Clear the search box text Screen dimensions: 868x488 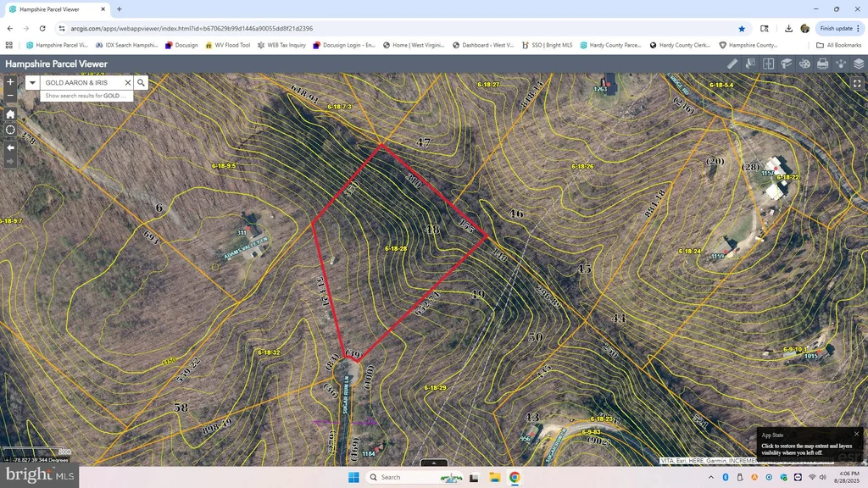[x=127, y=82]
